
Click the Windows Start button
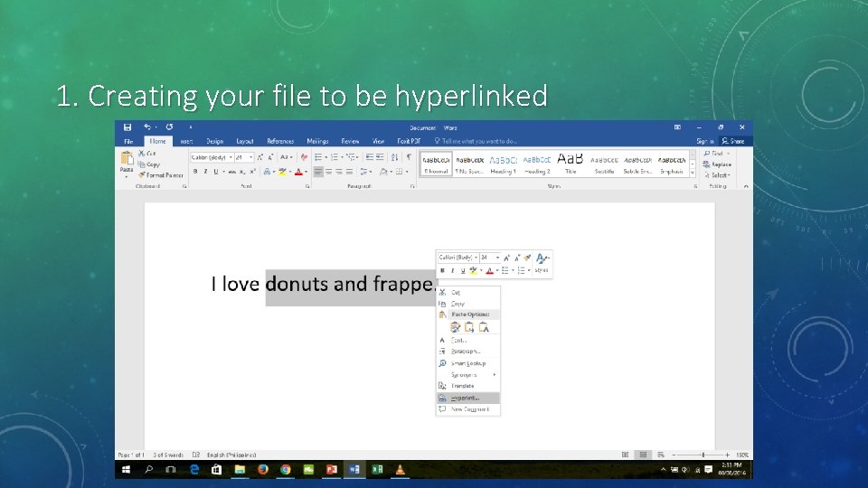[x=127, y=470]
